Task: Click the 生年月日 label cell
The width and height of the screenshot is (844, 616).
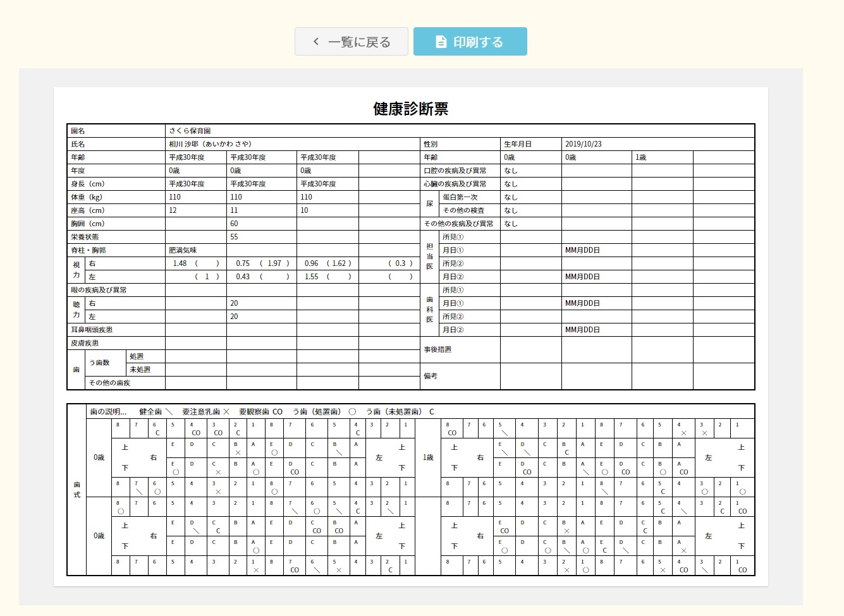Action: pos(531,144)
